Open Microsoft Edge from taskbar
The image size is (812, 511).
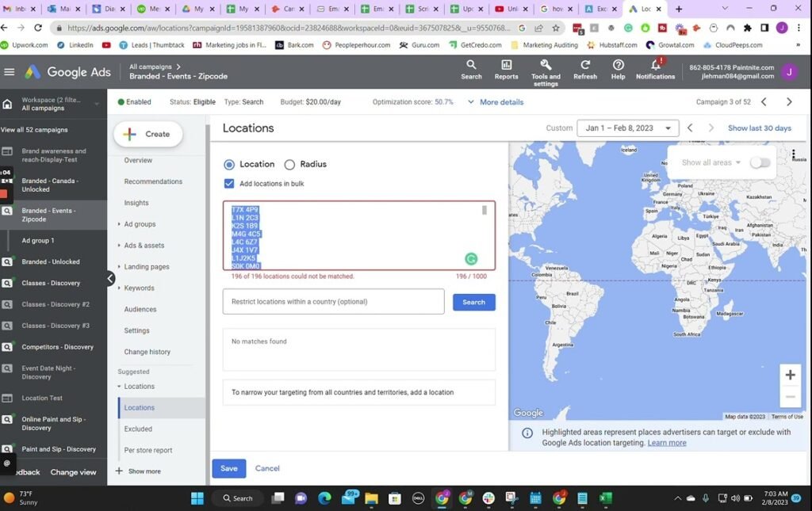pos(324,498)
